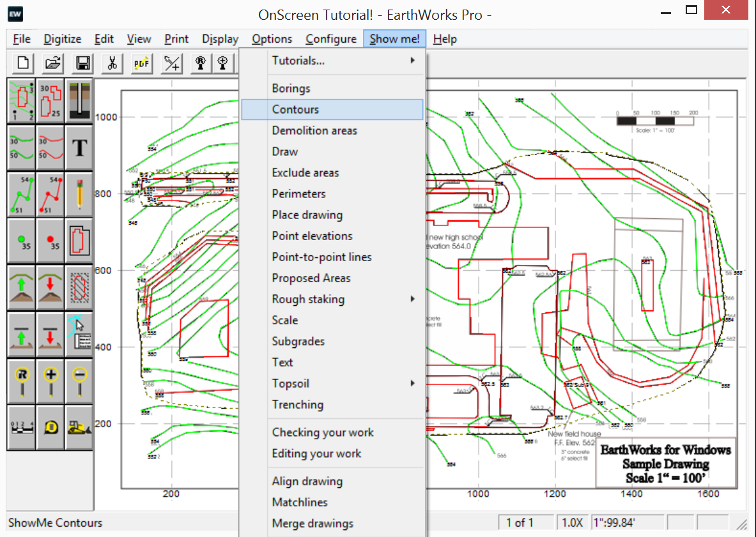The height and width of the screenshot is (537, 756).
Task: Select the Draw menu entry
Action: 332,152
